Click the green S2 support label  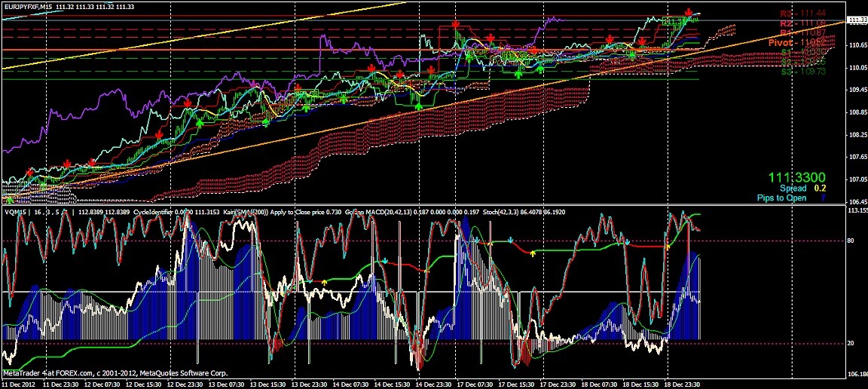pos(804,62)
